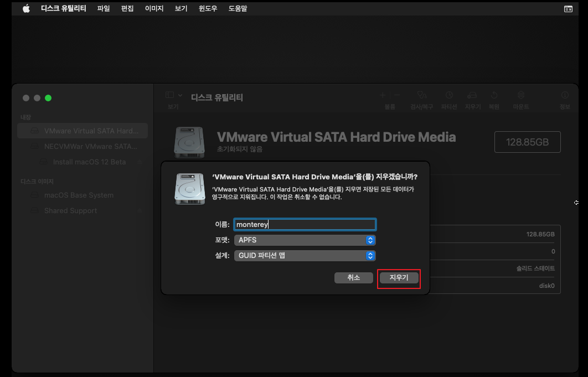This screenshot has height=377, width=588.
Task: Click the 지우기 erase button in dialog
Action: (399, 277)
